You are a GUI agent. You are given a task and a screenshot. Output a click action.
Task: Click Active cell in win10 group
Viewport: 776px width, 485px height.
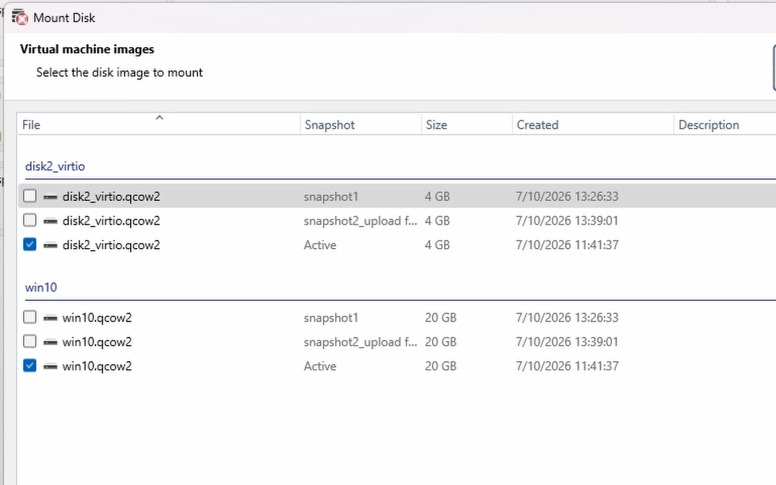(x=320, y=366)
